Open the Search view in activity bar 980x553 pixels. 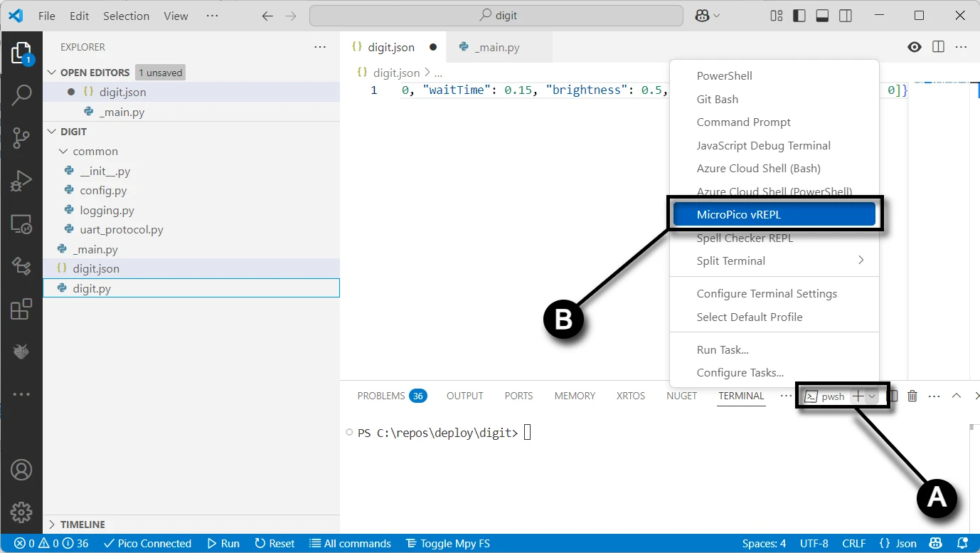click(21, 95)
